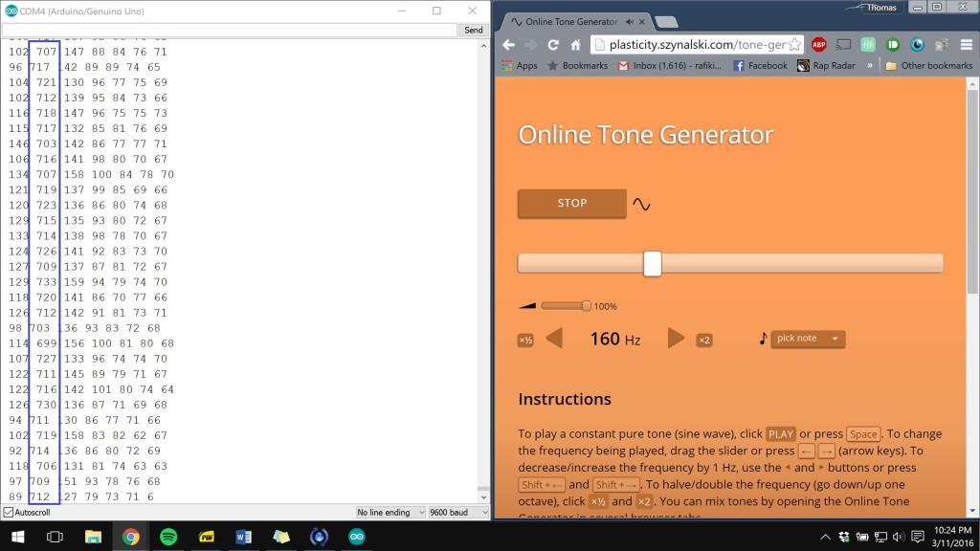Screen dimensions: 980x551
Task: Click the volume slider handle
Action: coord(587,306)
